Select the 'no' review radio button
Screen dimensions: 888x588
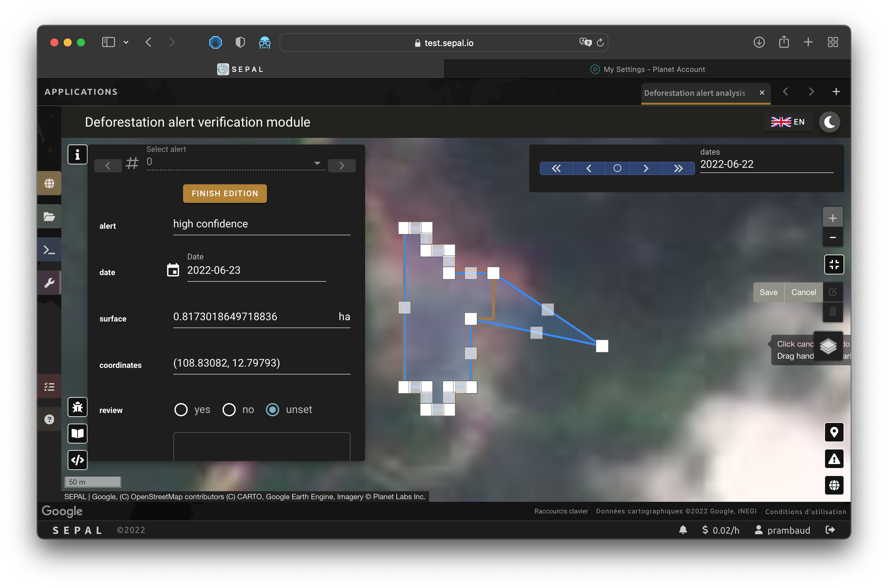tap(229, 409)
